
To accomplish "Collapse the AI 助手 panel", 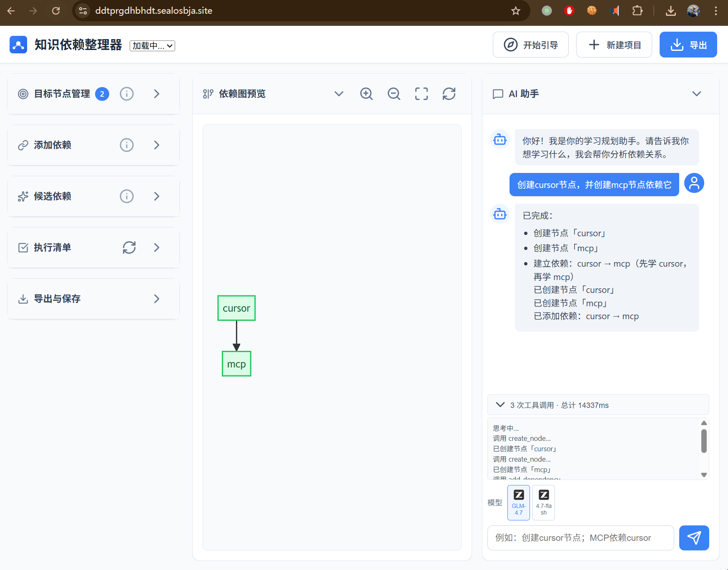I will pos(697,94).
